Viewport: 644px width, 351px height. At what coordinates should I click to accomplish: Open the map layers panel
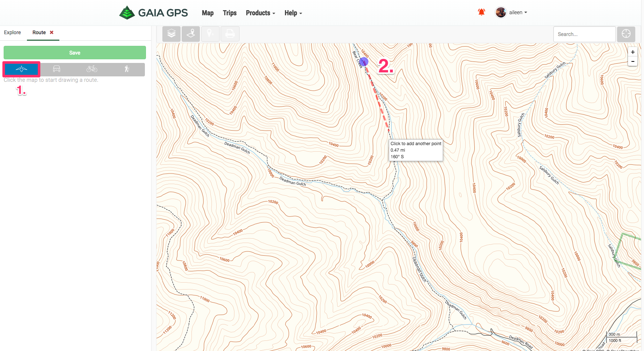pos(171,34)
